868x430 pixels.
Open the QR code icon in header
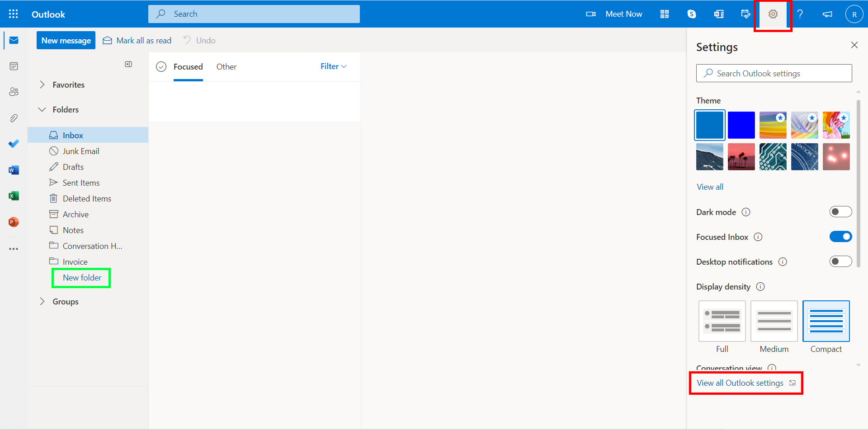point(665,14)
